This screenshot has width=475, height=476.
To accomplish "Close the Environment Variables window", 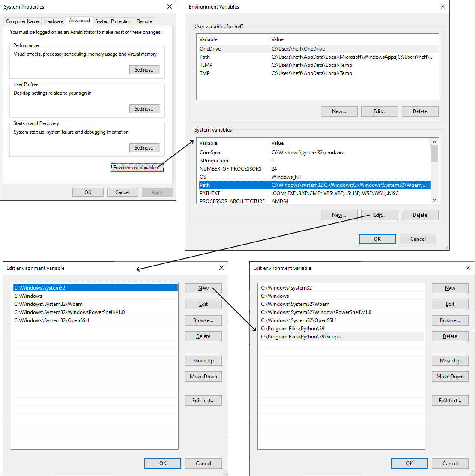I will [443, 7].
